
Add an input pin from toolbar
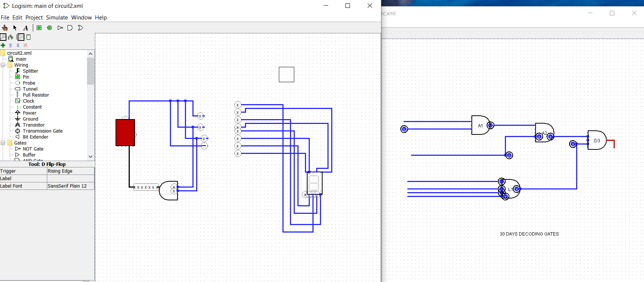[39, 28]
